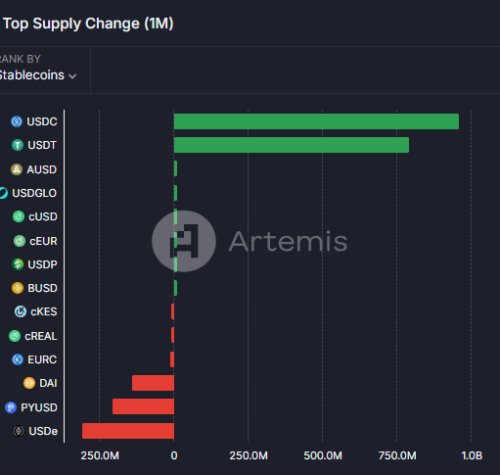Image resolution: width=500 pixels, height=475 pixels.
Task: Click the PYUSD coin icon
Action: tap(11, 407)
